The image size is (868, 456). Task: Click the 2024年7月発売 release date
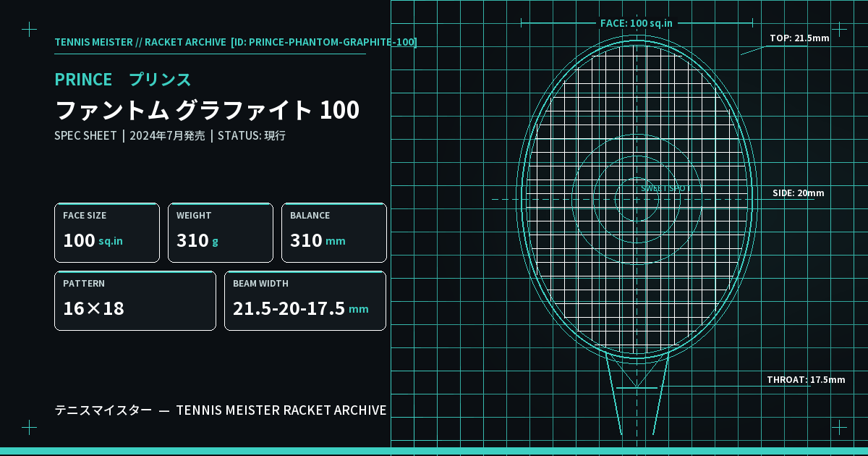[x=167, y=135]
